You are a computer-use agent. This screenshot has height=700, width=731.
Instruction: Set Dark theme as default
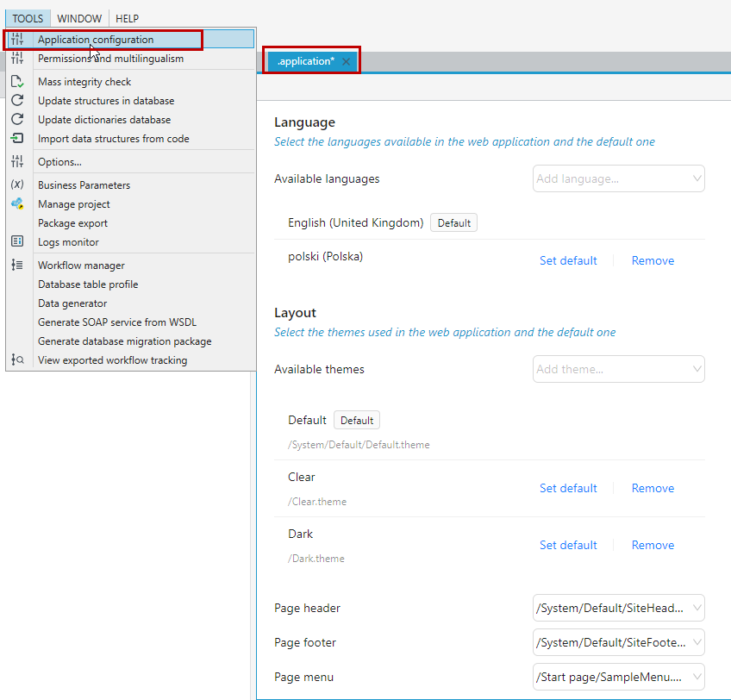pos(568,545)
